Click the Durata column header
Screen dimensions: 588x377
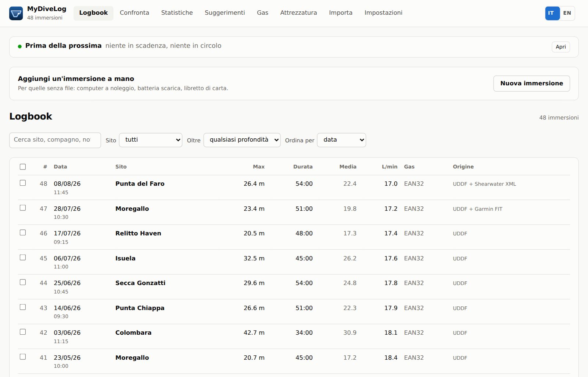coord(303,167)
